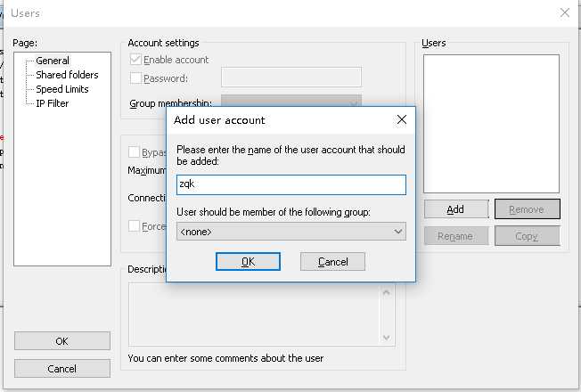Click the Copy user button
The width and height of the screenshot is (581, 392).
pos(527,236)
